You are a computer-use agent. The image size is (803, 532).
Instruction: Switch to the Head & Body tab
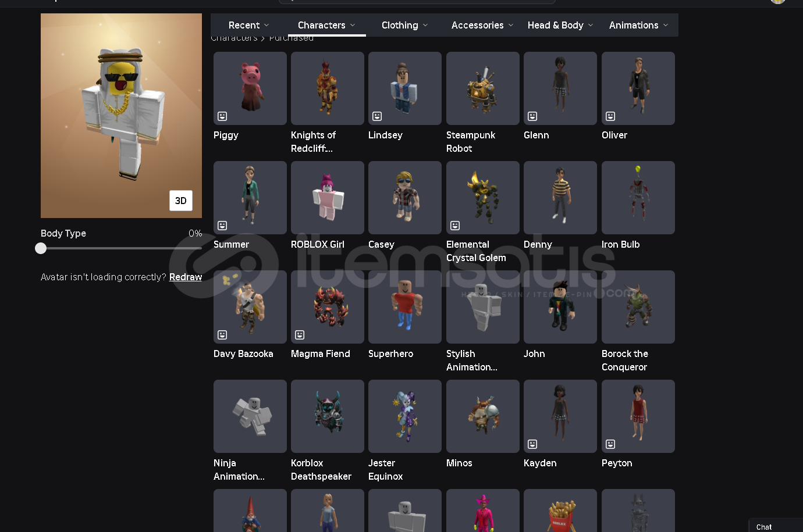coord(560,26)
